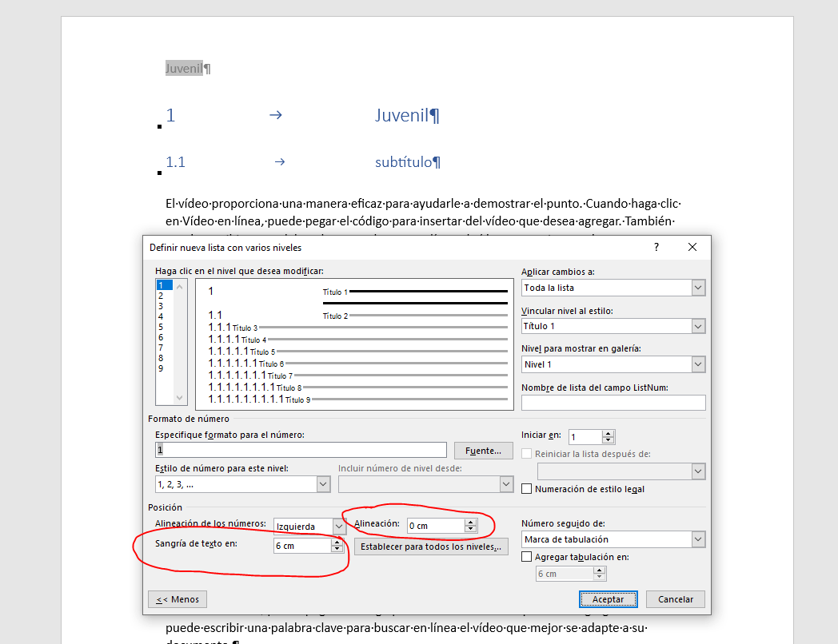Viewport: 838px width, 644px height.
Task: Close the Definir nueva lista dialog
Action: pos(692,247)
